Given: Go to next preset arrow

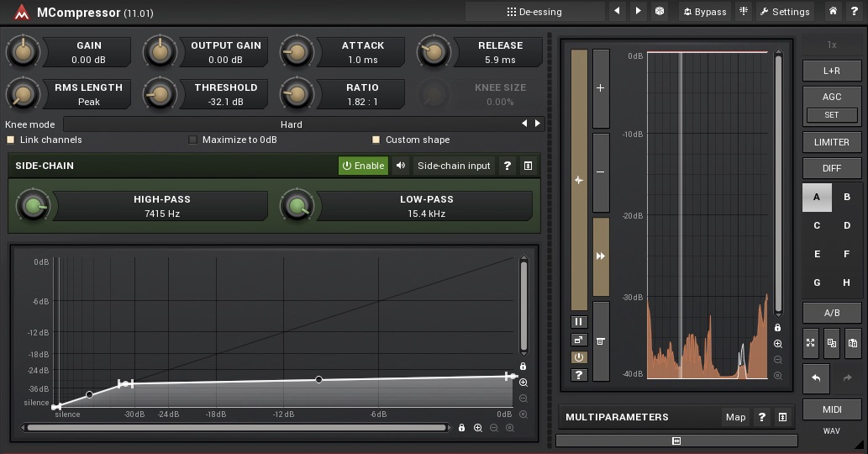Looking at the screenshot, I should 639,11.
